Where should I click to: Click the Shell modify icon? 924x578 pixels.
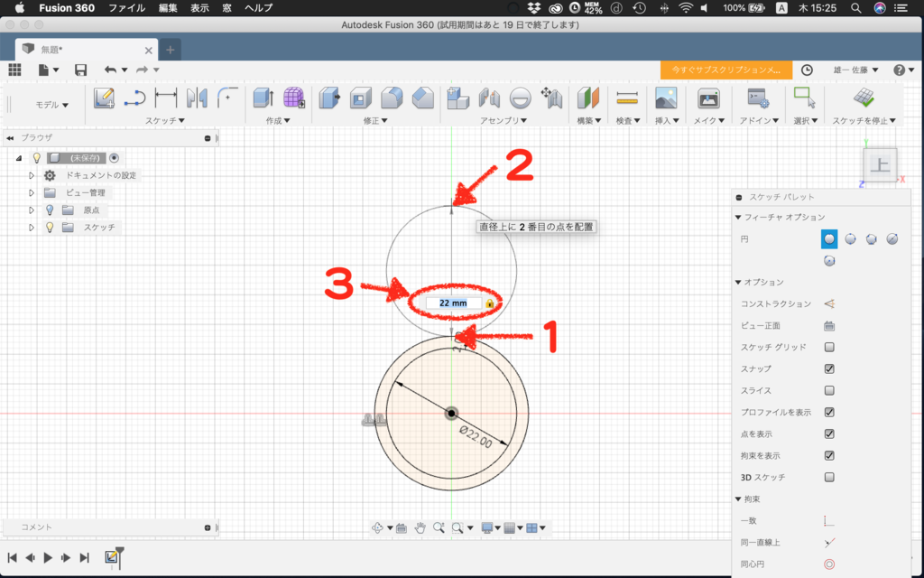tap(361, 98)
